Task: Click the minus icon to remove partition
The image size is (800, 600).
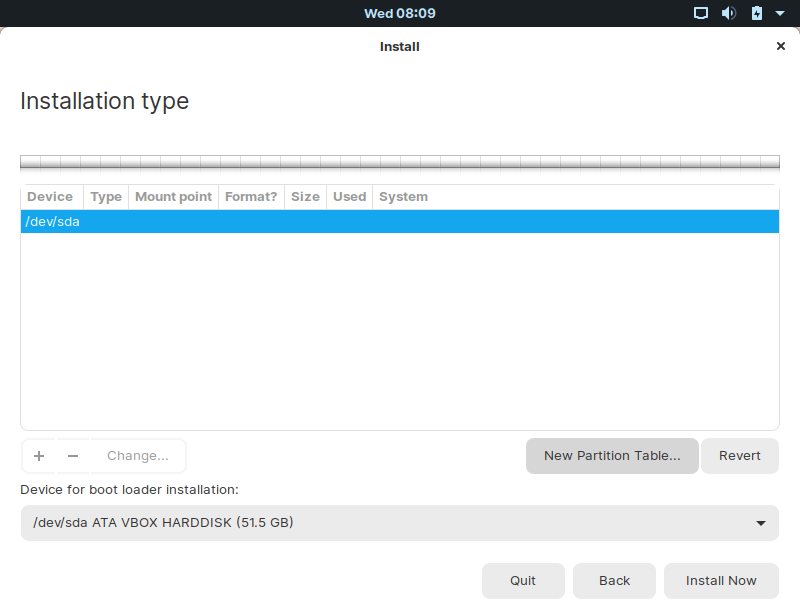Action: pos(73,456)
